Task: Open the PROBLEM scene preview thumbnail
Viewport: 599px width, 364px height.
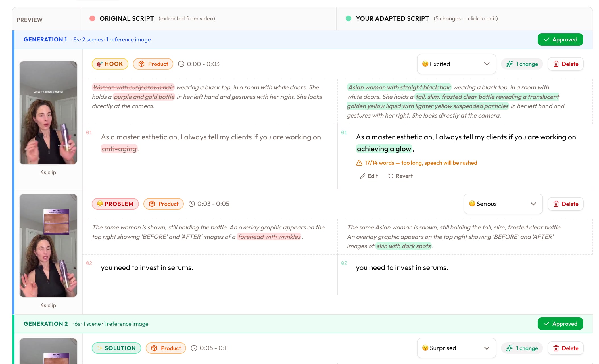Action: tap(48, 246)
